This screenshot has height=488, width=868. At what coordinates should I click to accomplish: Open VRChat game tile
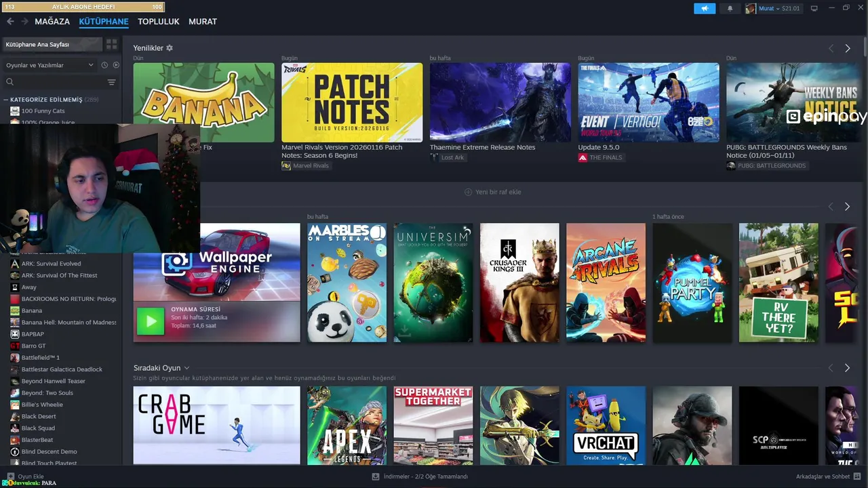coord(606,425)
